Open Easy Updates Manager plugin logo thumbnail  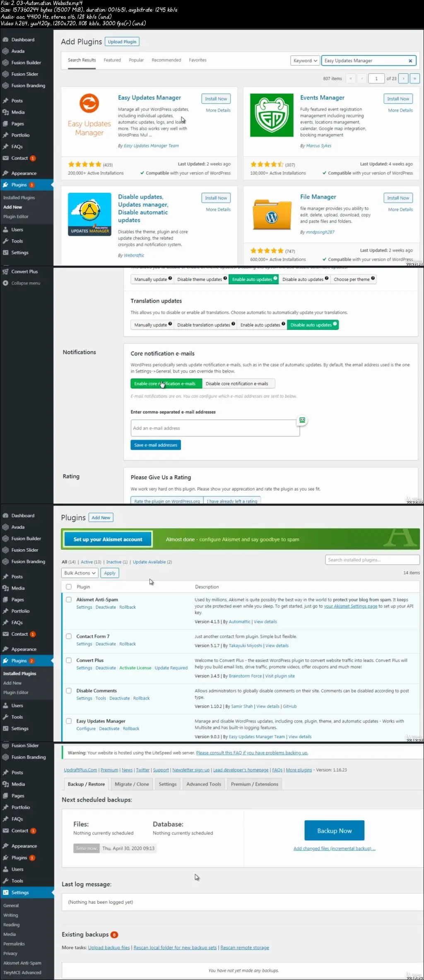click(89, 115)
